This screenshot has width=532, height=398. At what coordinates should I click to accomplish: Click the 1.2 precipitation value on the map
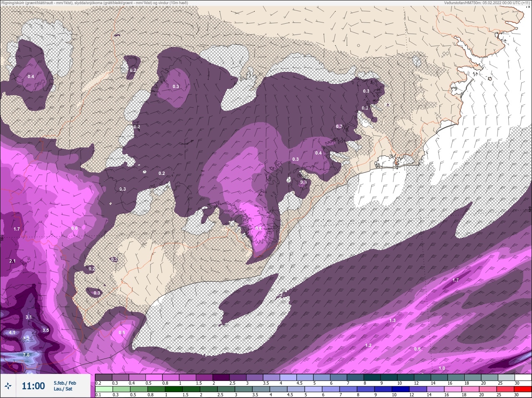368,345
